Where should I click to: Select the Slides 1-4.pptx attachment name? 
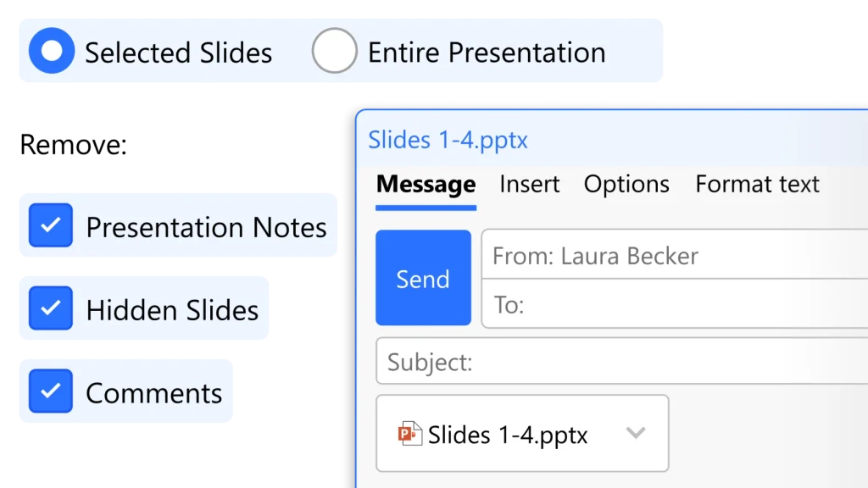point(508,435)
